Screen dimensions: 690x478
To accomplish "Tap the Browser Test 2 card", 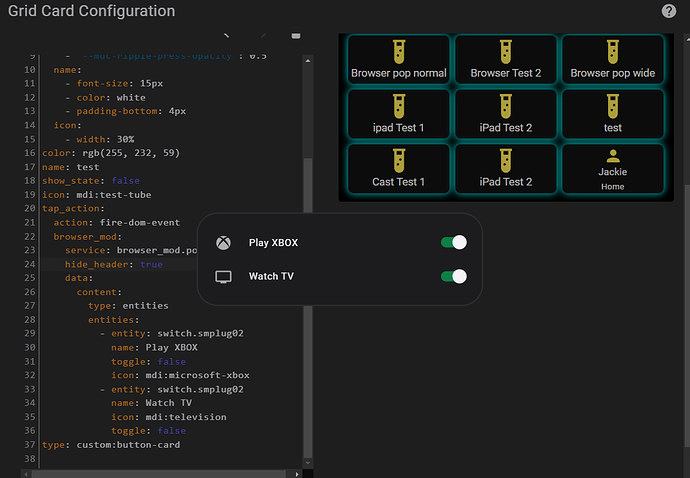I will pos(506,61).
